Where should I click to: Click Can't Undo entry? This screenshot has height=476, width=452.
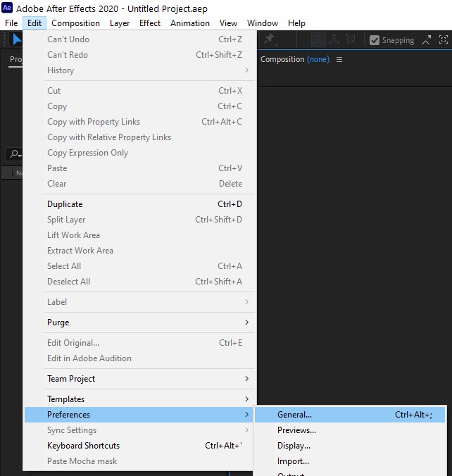coord(140,39)
